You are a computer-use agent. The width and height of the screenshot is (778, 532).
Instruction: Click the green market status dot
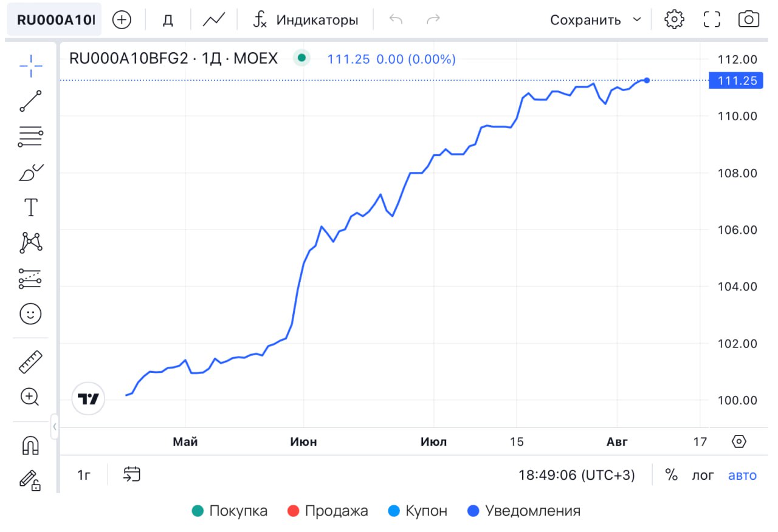coord(301,58)
